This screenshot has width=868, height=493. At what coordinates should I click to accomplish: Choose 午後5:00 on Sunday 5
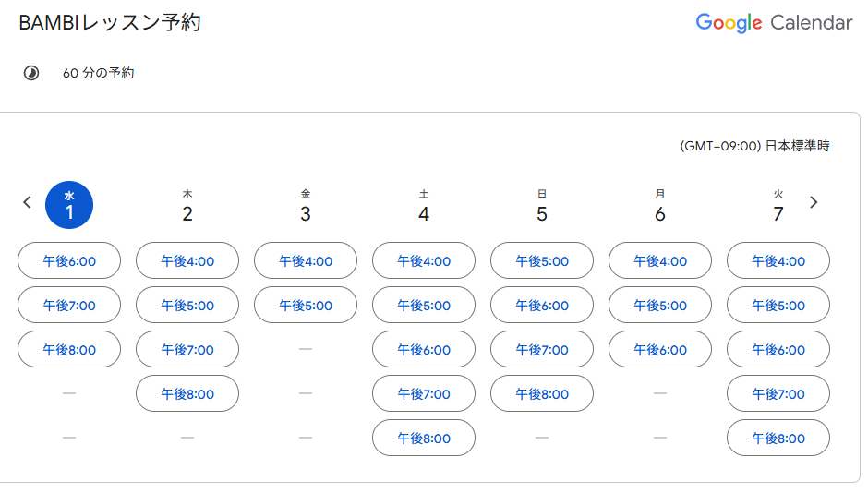(542, 261)
